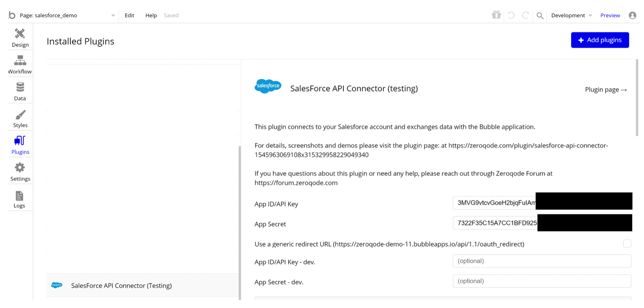Screen dimensions: 644x308
Task: Click the plugin list vertical scrollbar
Action: [240, 223]
